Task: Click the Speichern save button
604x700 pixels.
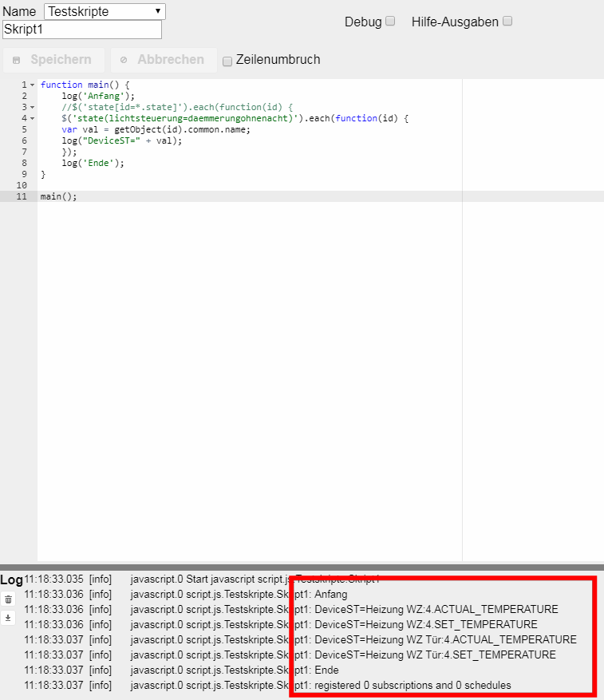Action: [x=53, y=60]
